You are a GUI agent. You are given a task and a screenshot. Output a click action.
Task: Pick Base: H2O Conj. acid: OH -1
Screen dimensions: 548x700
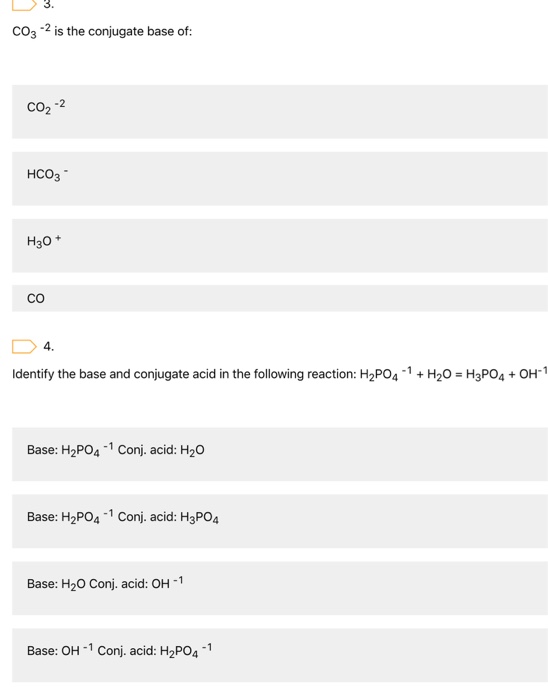click(280, 588)
